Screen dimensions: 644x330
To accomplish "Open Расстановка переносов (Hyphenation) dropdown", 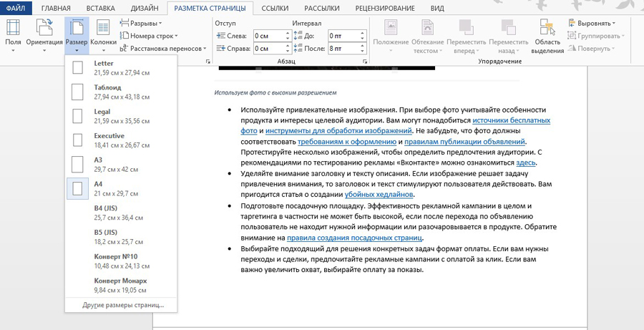I will [x=163, y=49].
